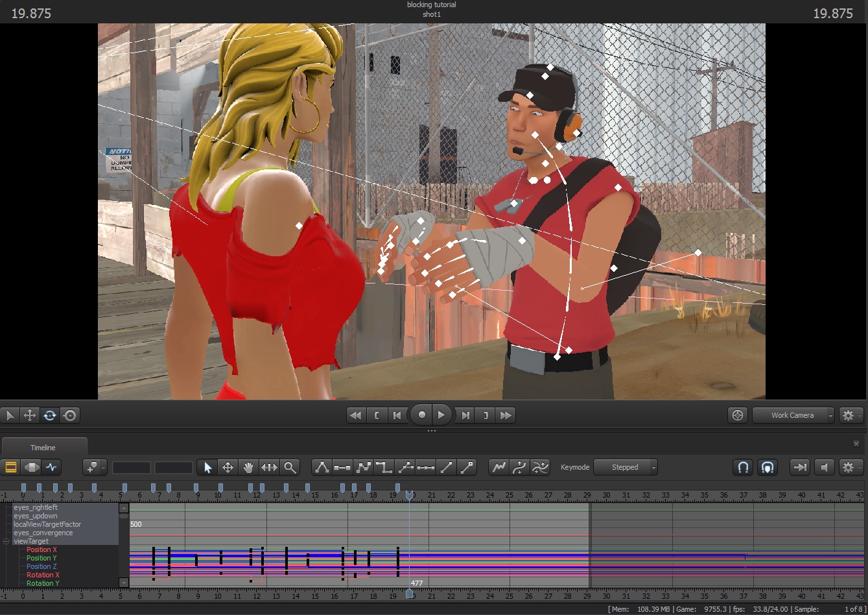The width and height of the screenshot is (868, 615).
Task: Toggle the Motion Editor mode button
Action: point(31,467)
